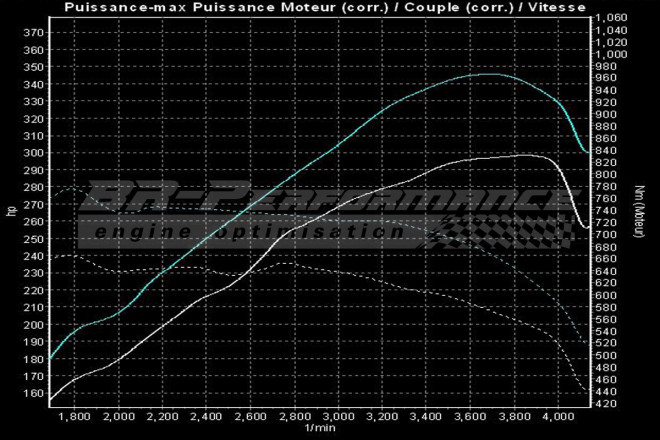Click the 300 value on left axis
The image size is (660, 440).
click(x=32, y=152)
